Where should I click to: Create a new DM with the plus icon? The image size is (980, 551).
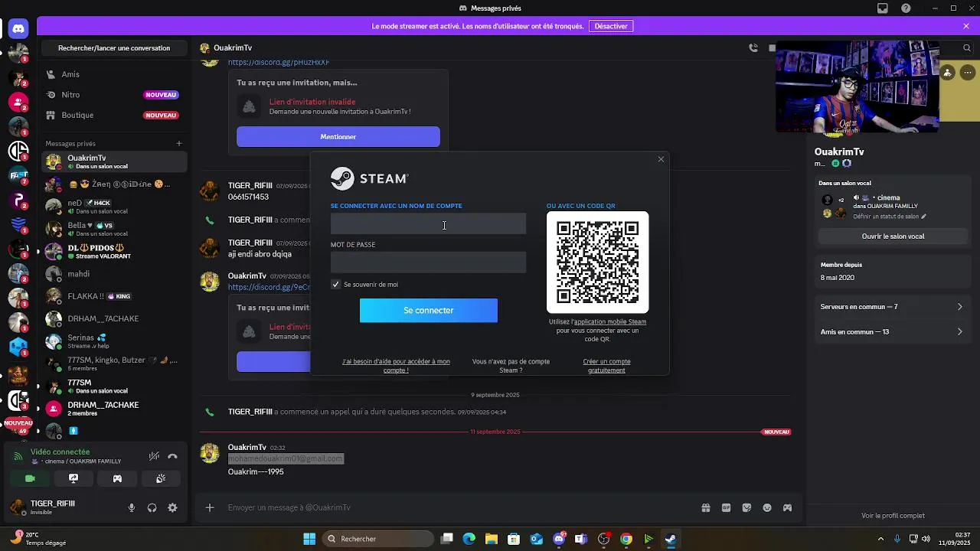pos(179,143)
